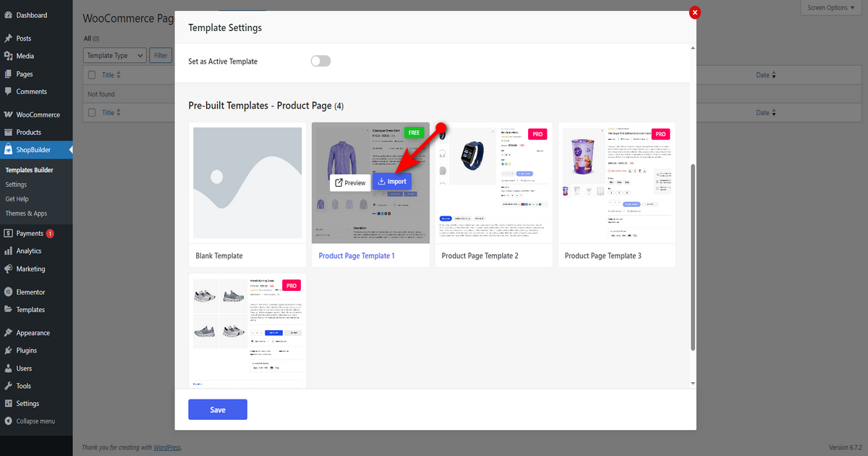Image resolution: width=868 pixels, height=456 pixels.
Task: Click the Version 6.7.2 text
Action: click(846, 447)
